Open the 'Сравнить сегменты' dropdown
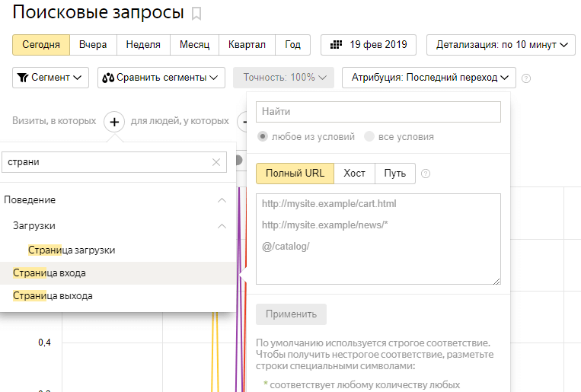Viewport: 581px width, 392px height. [161, 78]
